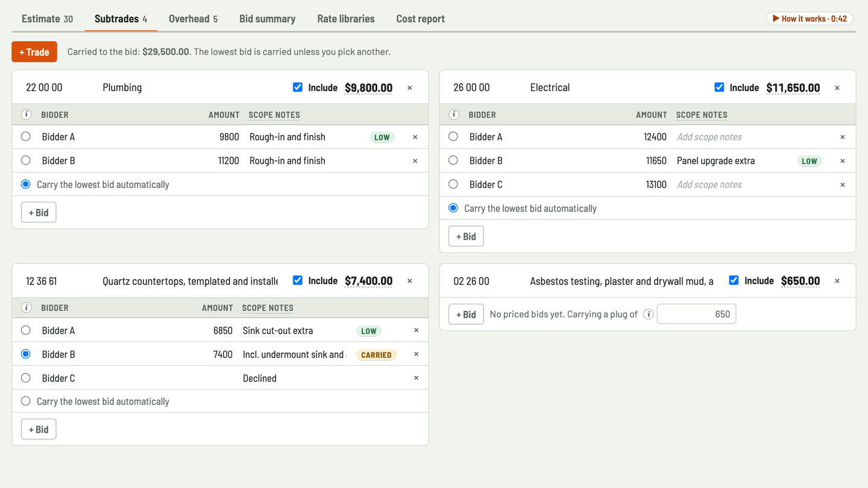Add a bid to Asbestos testing
Image resolution: width=868 pixels, height=488 pixels.
(466, 314)
